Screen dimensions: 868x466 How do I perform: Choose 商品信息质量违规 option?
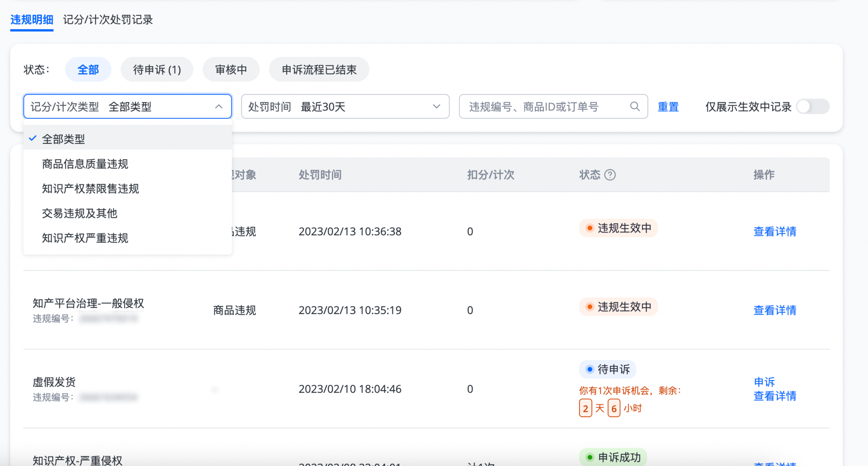(128, 164)
